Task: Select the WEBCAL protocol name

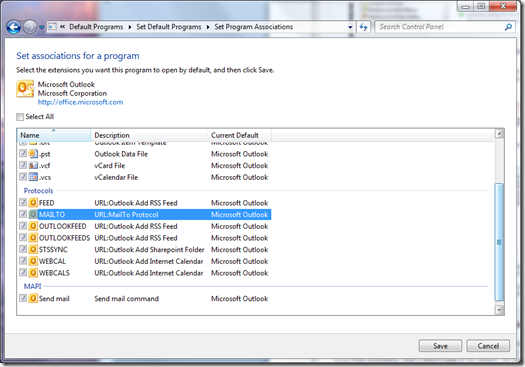Action: pyautogui.click(x=52, y=261)
